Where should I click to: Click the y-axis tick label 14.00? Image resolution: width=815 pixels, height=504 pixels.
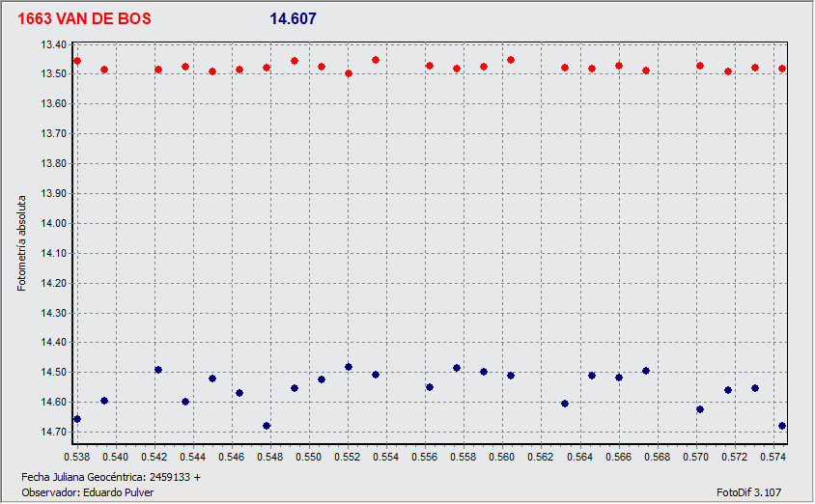pos(53,223)
